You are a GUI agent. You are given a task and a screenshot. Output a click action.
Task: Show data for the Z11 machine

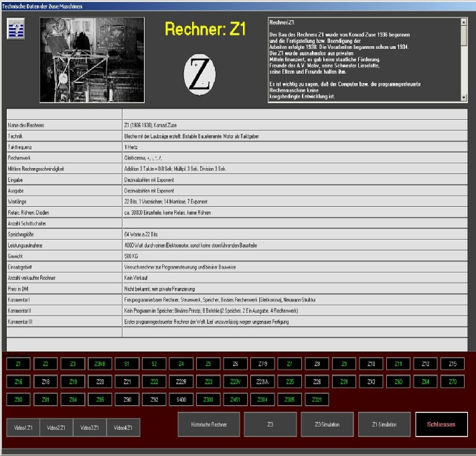[398, 364]
